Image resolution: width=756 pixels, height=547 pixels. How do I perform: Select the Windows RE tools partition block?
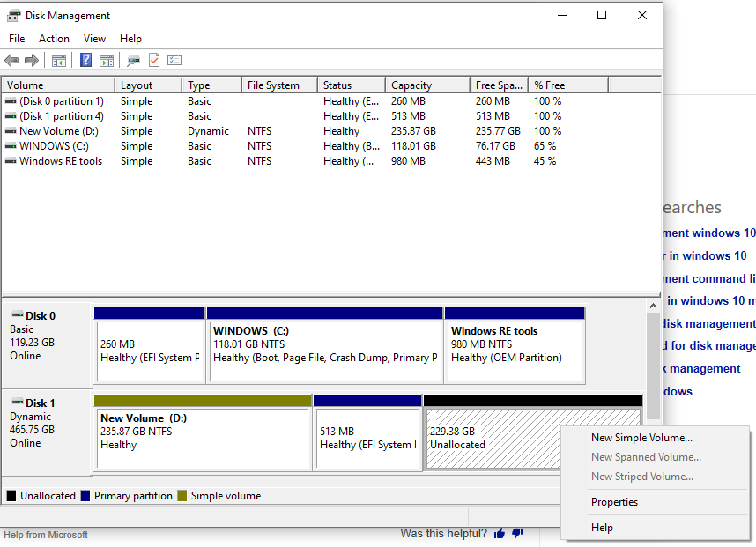pos(515,346)
